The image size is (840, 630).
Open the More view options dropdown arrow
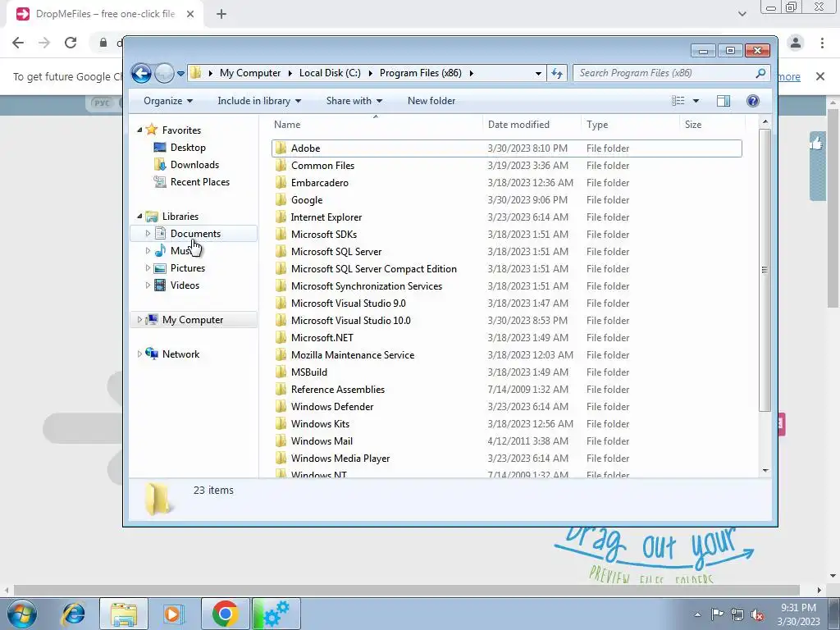tap(696, 101)
